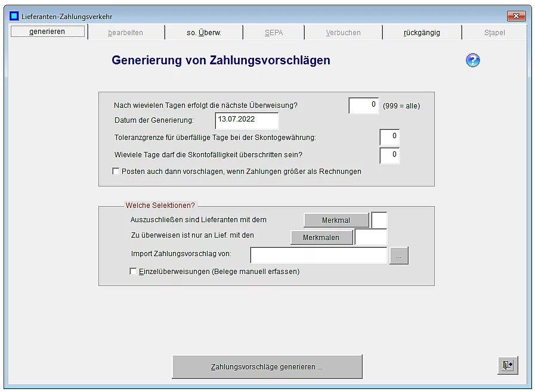Click 'Zahlungsvorschläge generieren ...' button
Image resolution: width=535 pixels, height=392 pixels.
(x=267, y=367)
